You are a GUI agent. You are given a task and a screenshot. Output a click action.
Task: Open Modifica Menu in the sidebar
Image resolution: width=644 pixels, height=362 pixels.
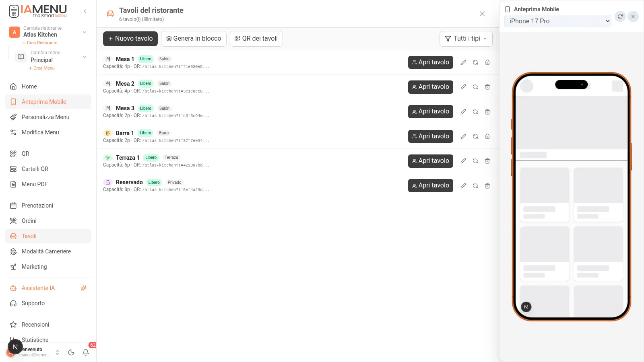tap(48, 132)
